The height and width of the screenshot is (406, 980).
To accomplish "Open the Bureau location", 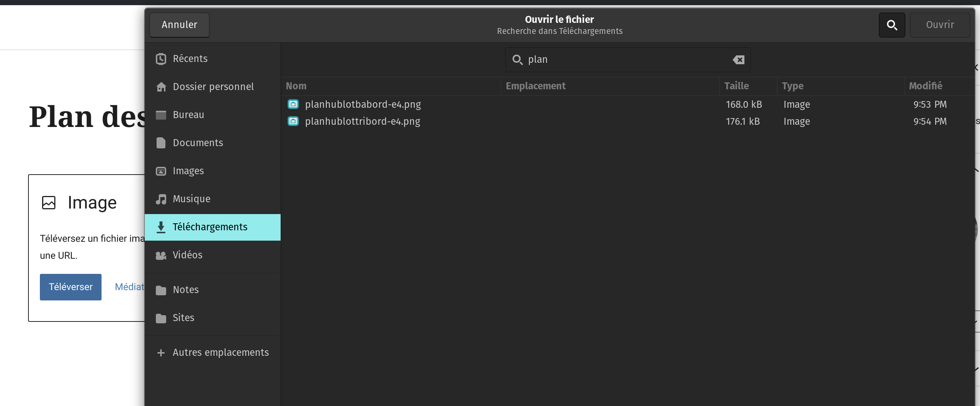I will pyautogui.click(x=213, y=115).
